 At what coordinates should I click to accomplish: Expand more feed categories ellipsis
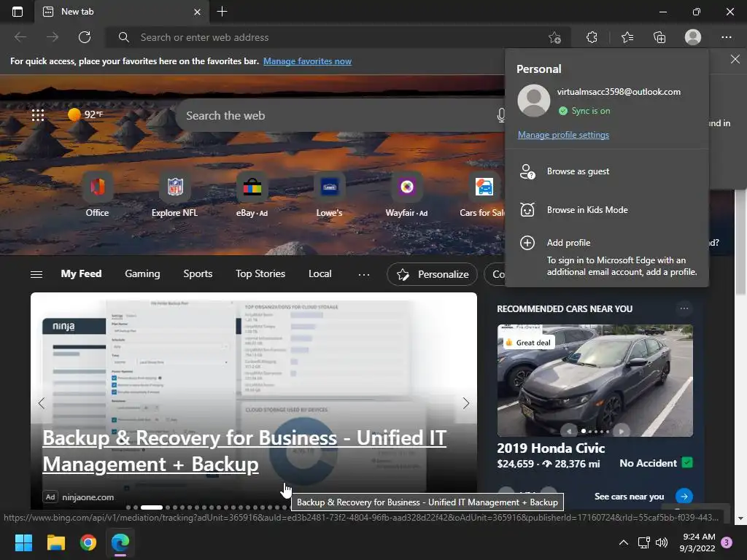[364, 274]
